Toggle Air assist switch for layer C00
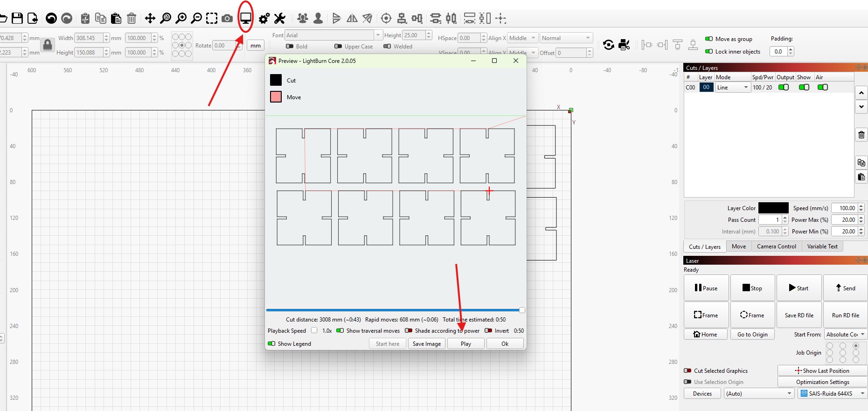 point(823,87)
